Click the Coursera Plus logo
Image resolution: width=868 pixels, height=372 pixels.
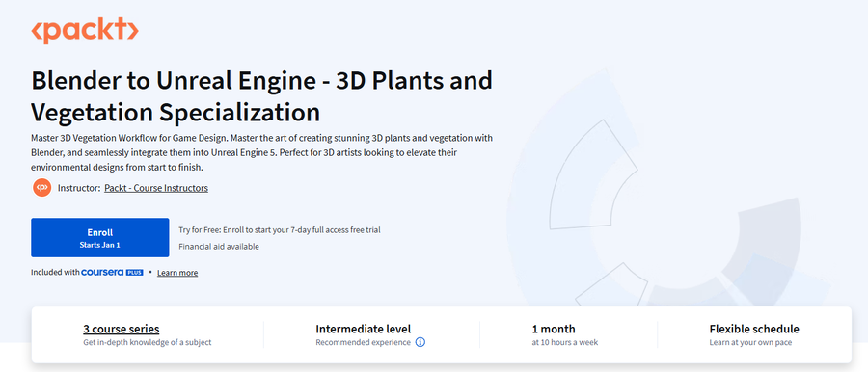[113, 273]
